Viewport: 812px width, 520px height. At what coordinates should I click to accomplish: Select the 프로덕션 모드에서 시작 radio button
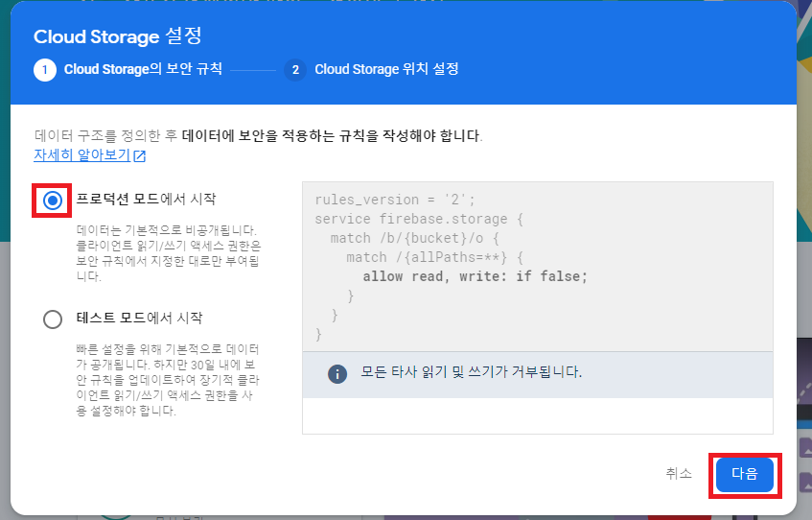coord(53,201)
